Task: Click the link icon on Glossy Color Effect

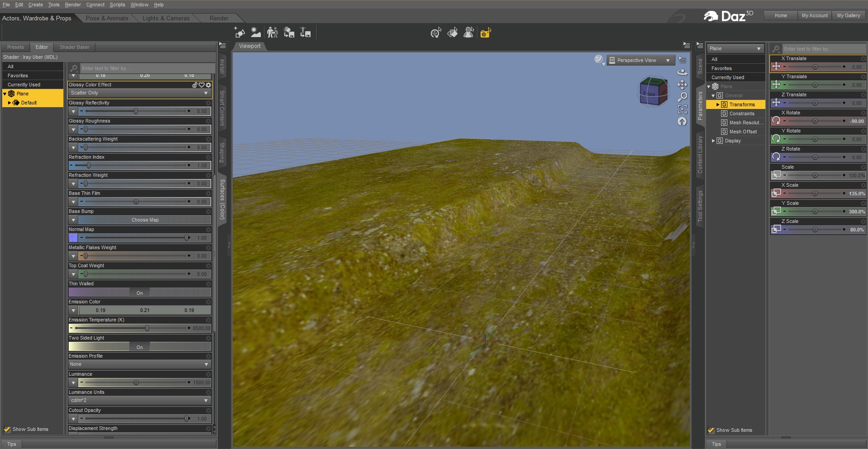Action: 195,85
